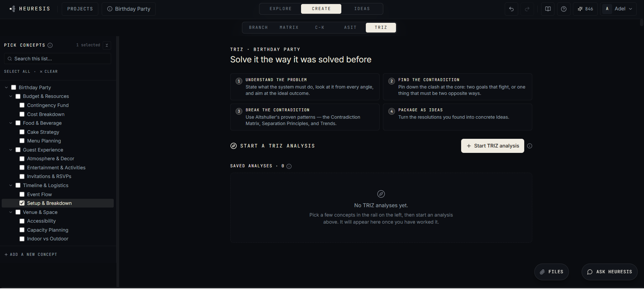Click the undo arrow icon

[x=511, y=9]
